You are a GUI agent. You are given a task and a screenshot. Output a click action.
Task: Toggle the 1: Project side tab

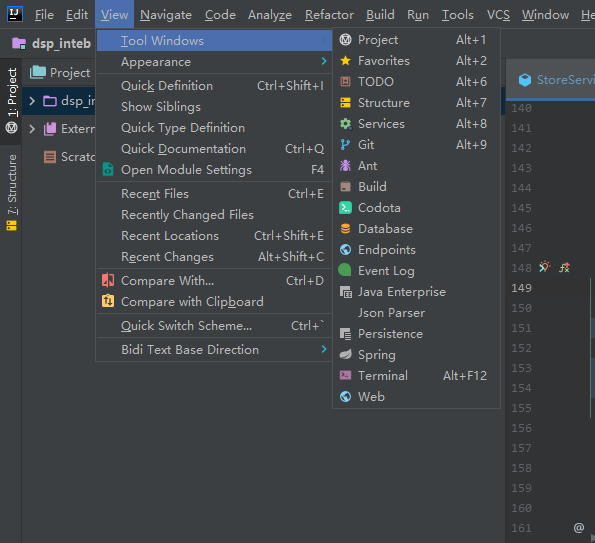(x=11, y=101)
